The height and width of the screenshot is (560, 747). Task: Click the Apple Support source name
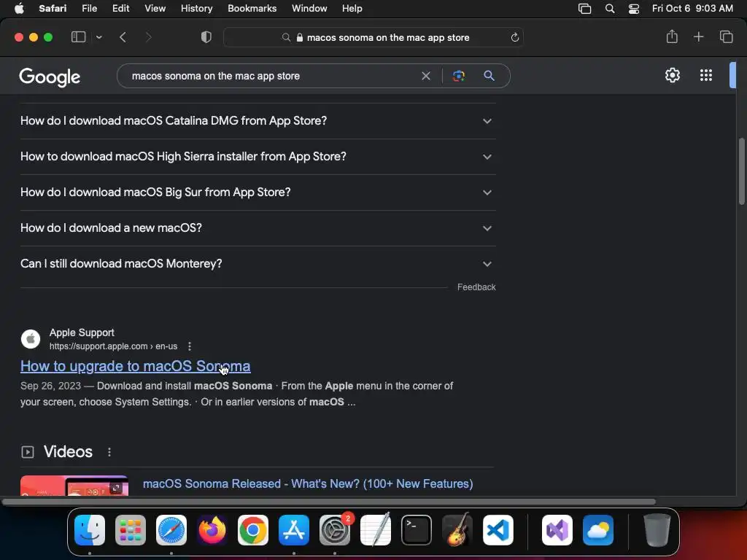pyautogui.click(x=82, y=332)
